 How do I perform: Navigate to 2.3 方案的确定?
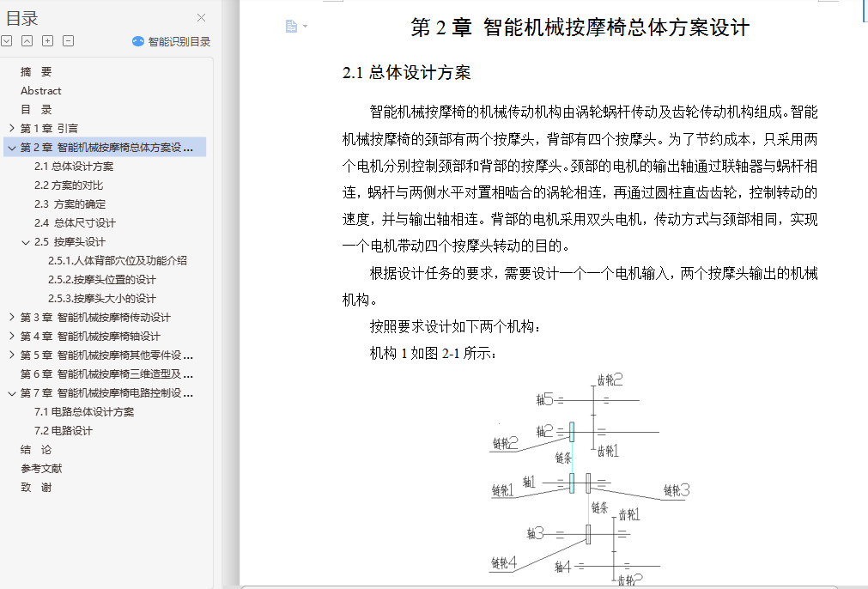click(x=70, y=203)
